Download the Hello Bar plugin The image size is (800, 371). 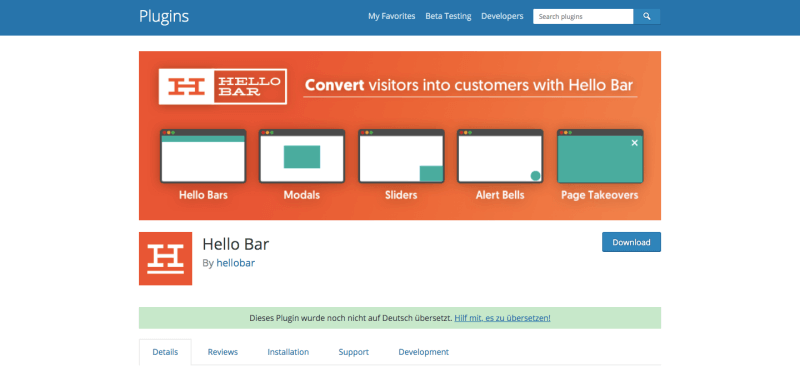[631, 242]
